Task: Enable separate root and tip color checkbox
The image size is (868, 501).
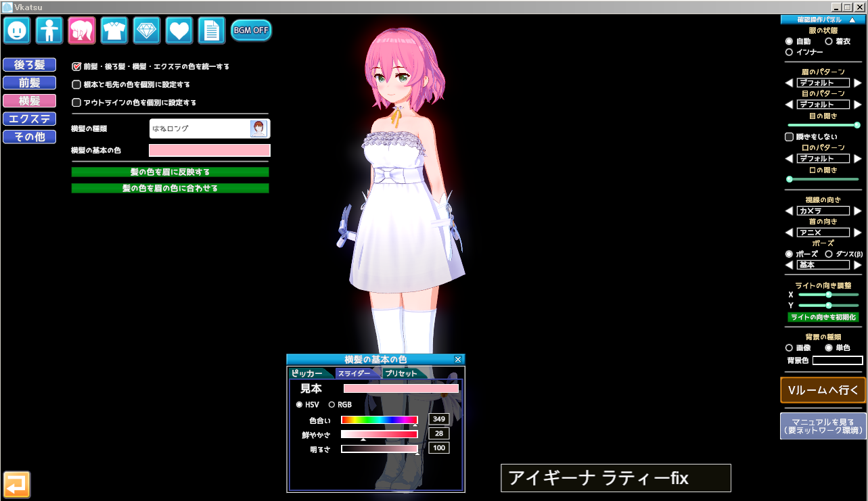Action: [x=76, y=85]
